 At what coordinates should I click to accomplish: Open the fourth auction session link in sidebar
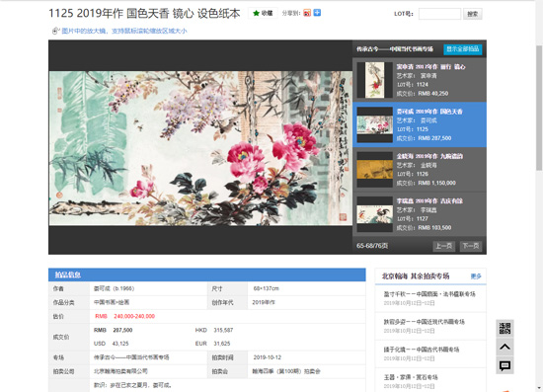(411, 377)
